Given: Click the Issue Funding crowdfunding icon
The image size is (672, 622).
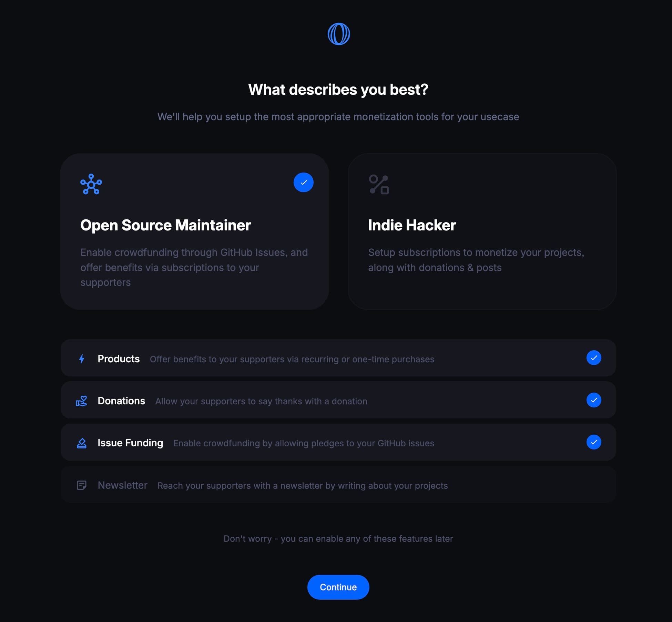Looking at the screenshot, I should (81, 443).
